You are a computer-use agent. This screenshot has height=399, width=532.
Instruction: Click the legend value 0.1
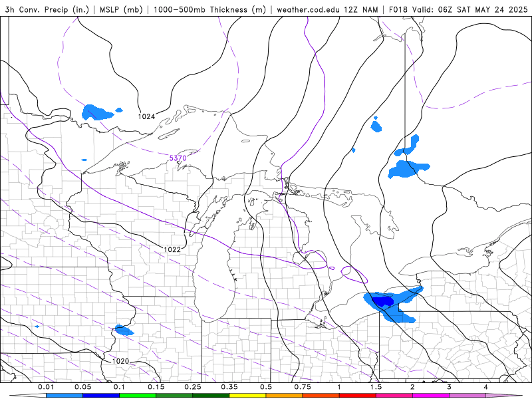(120, 387)
